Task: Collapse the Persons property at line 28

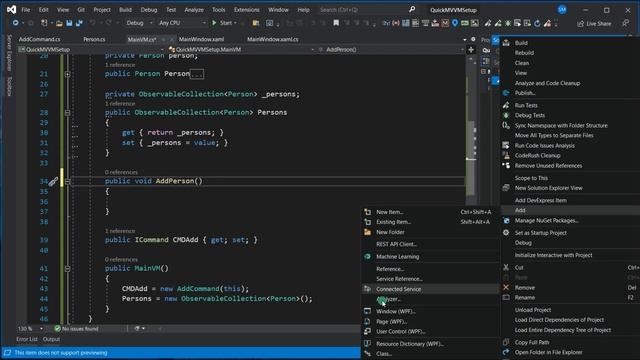Action: click(x=68, y=113)
